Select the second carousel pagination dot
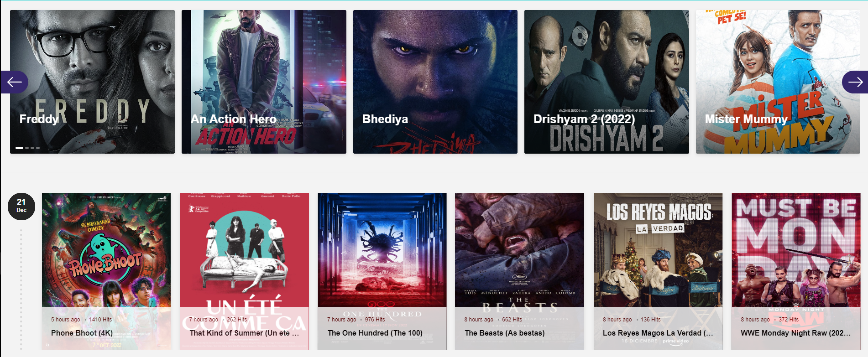The image size is (868, 357). pyautogui.click(x=27, y=148)
